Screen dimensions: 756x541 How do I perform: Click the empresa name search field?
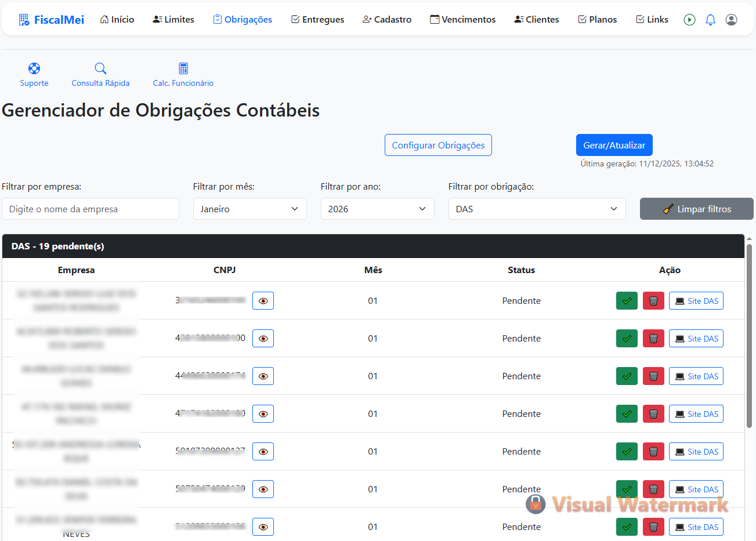(91, 209)
